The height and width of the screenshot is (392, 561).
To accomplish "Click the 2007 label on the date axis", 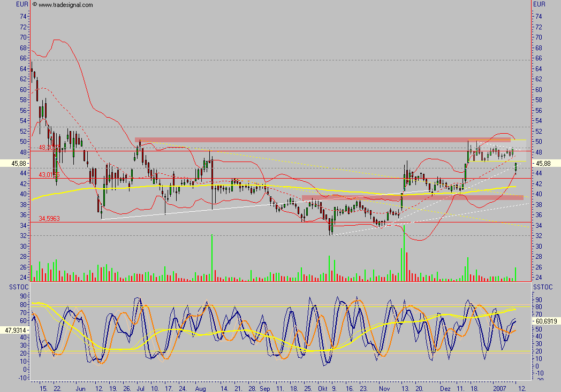I will click(x=499, y=386).
